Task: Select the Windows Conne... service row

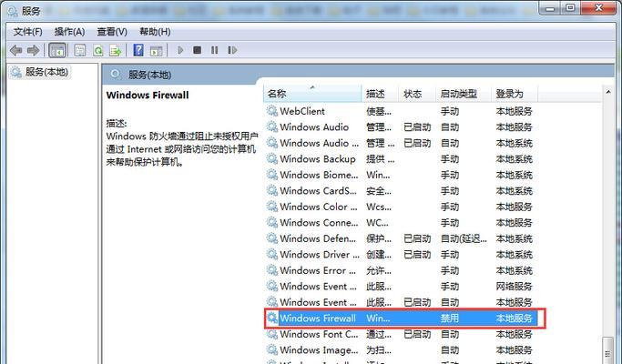Action: point(401,222)
